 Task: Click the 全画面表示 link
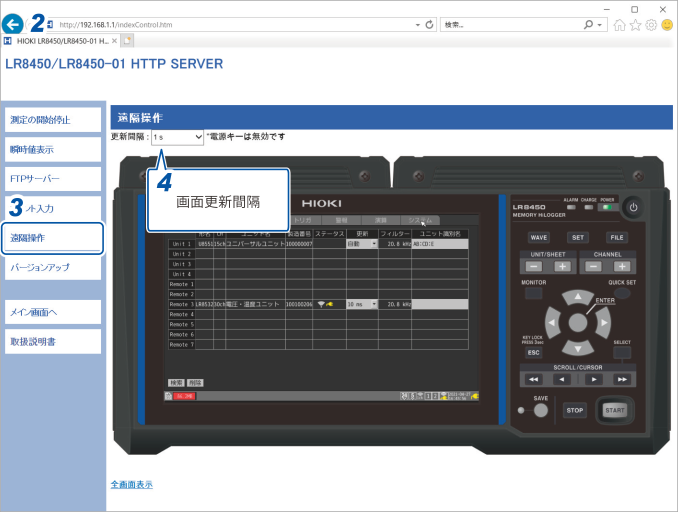click(x=131, y=485)
